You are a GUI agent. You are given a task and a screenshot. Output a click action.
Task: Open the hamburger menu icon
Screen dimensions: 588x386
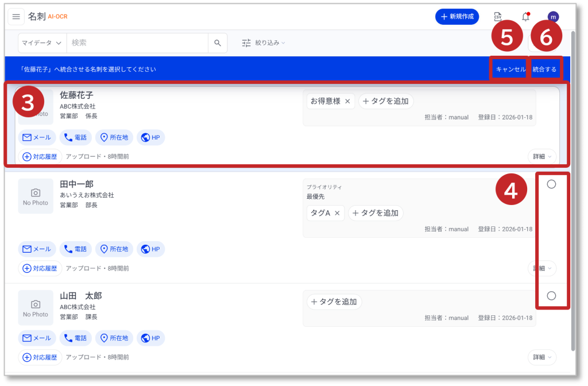(x=16, y=17)
